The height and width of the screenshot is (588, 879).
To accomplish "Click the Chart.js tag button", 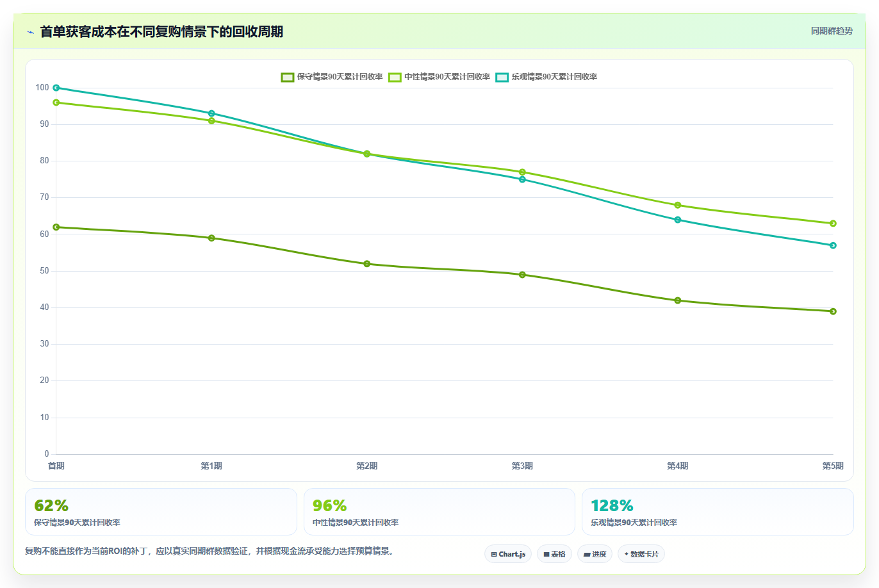I will pyautogui.click(x=508, y=554).
